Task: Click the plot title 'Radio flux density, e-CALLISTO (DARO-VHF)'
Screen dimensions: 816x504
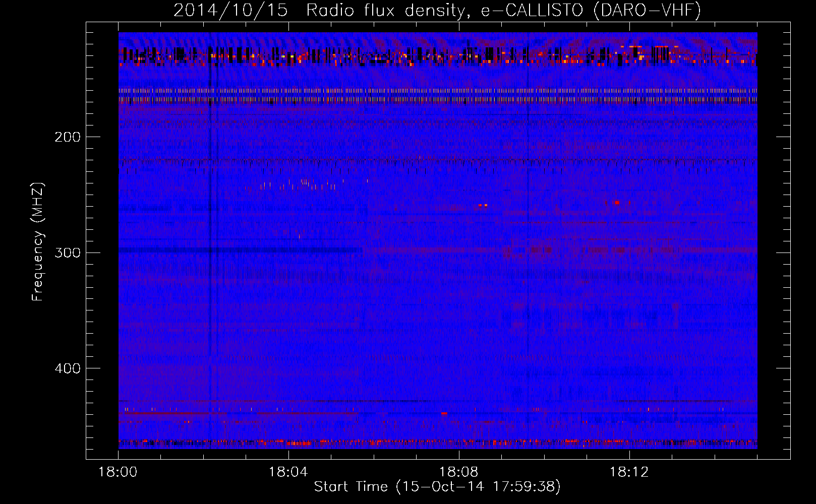Action: click(503, 10)
